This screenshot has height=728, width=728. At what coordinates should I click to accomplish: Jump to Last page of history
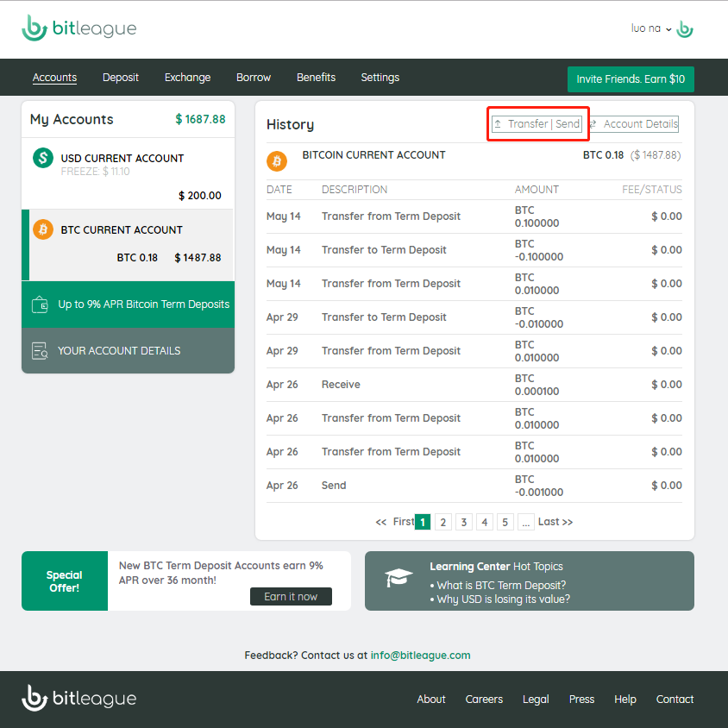[x=555, y=522]
